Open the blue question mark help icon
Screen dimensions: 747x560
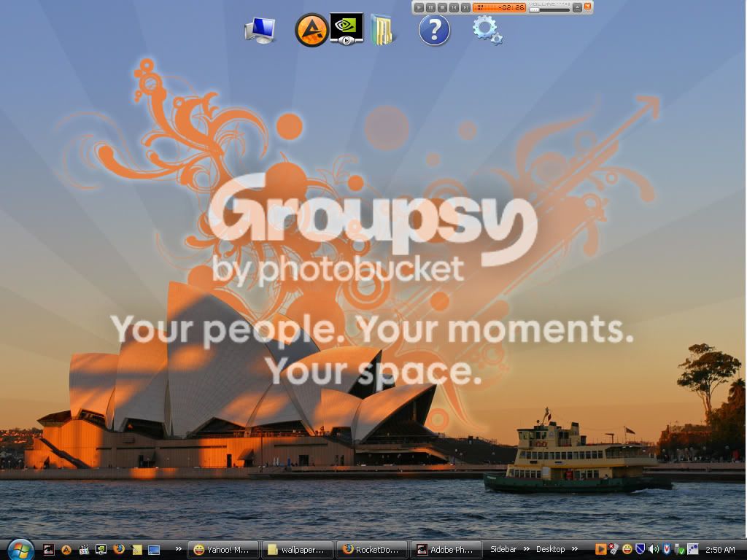pyautogui.click(x=434, y=30)
